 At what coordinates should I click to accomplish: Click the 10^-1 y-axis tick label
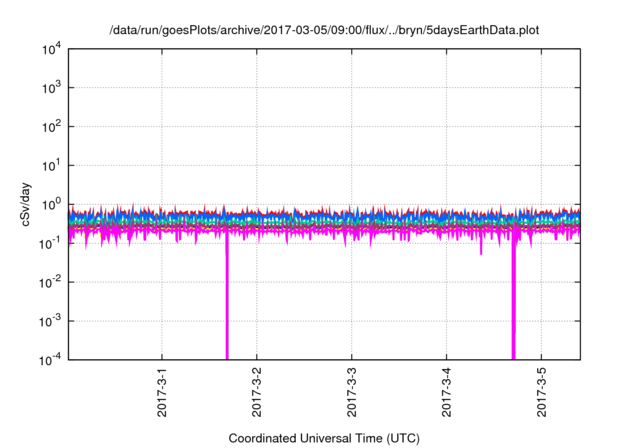coord(50,244)
